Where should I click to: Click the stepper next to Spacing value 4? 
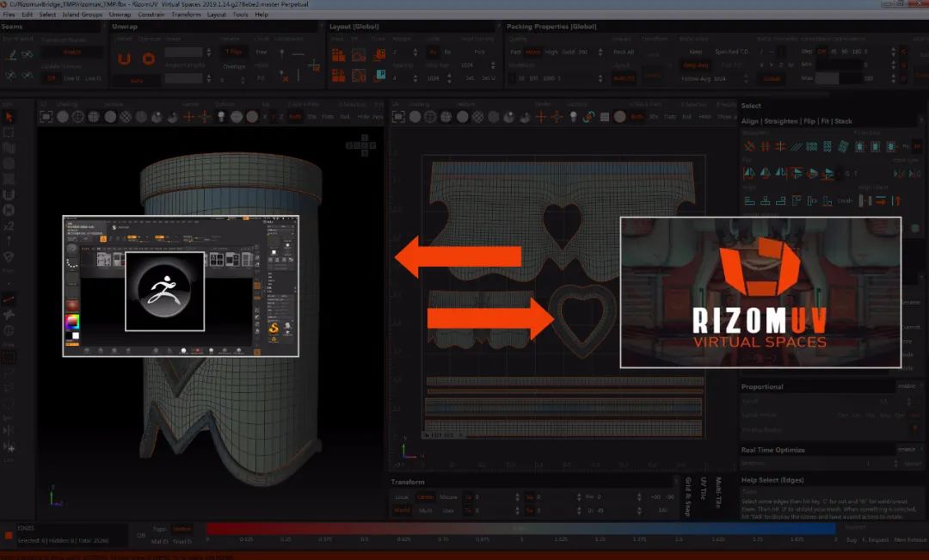(x=415, y=78)
